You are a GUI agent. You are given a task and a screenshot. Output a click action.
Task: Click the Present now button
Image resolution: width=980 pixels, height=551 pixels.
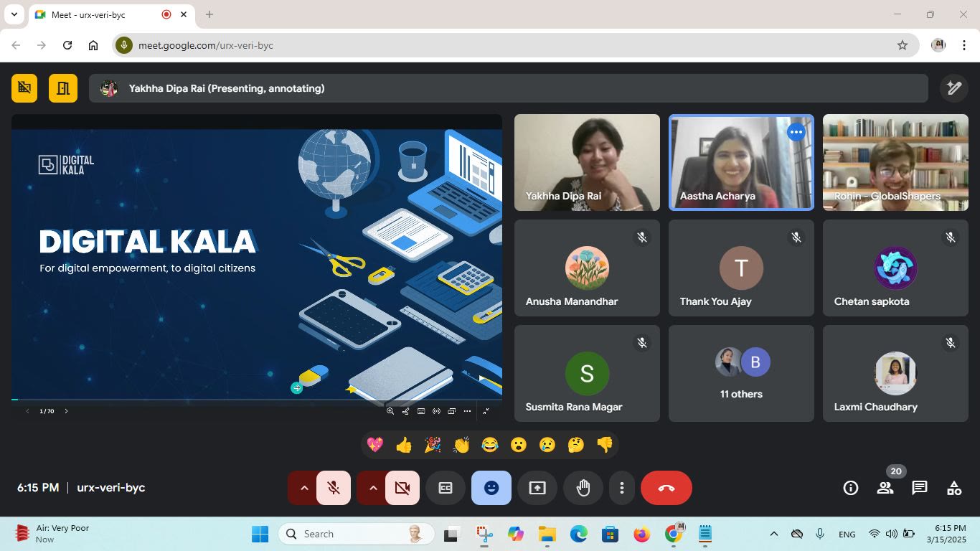coord(537,488)
